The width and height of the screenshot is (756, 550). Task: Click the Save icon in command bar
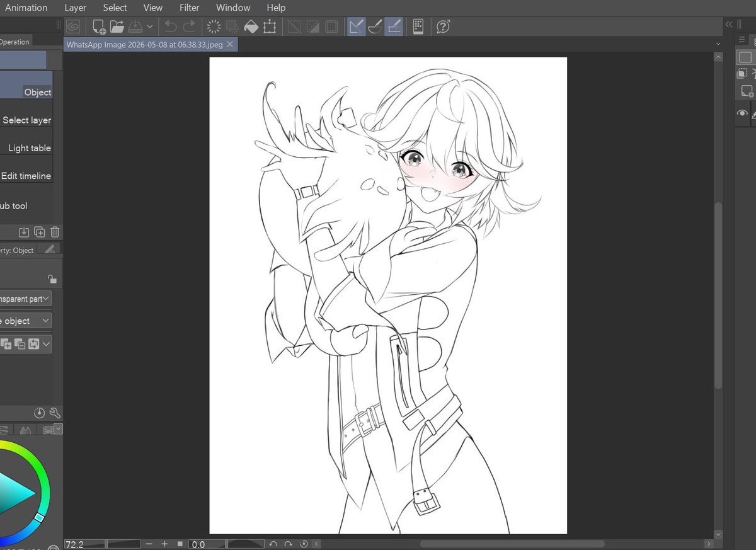(135, 26)
